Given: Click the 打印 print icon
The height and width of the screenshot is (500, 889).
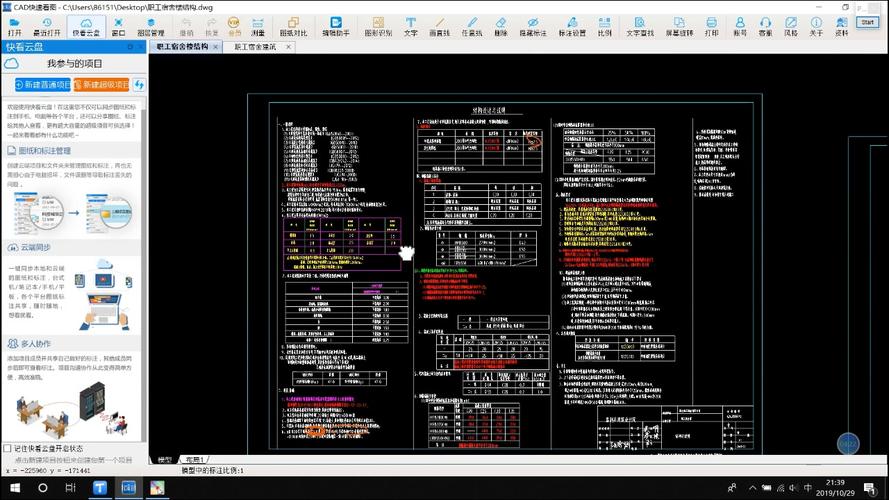Looking at the screenshot, I should (x=712, y=27).
